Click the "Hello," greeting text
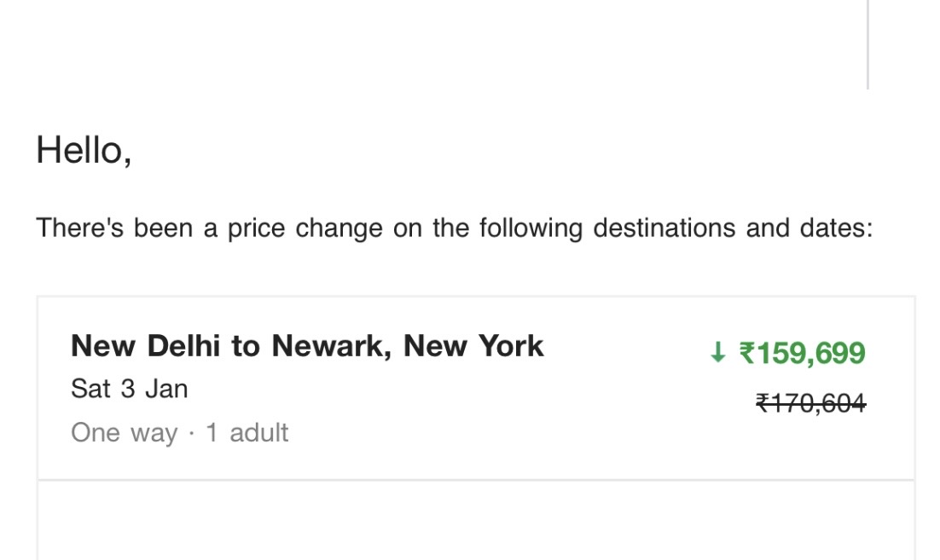 (84, 151)
